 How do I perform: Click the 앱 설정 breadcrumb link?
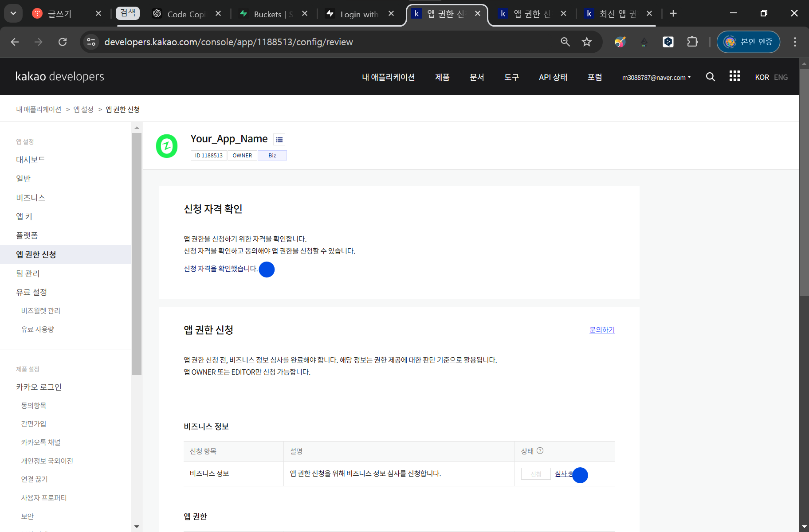83,110
